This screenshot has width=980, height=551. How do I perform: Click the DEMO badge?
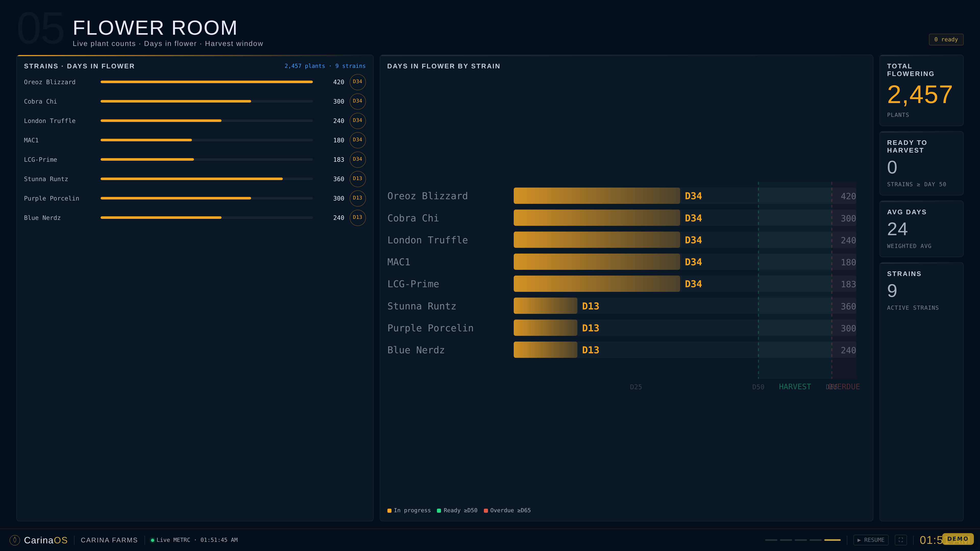(958, 539)
